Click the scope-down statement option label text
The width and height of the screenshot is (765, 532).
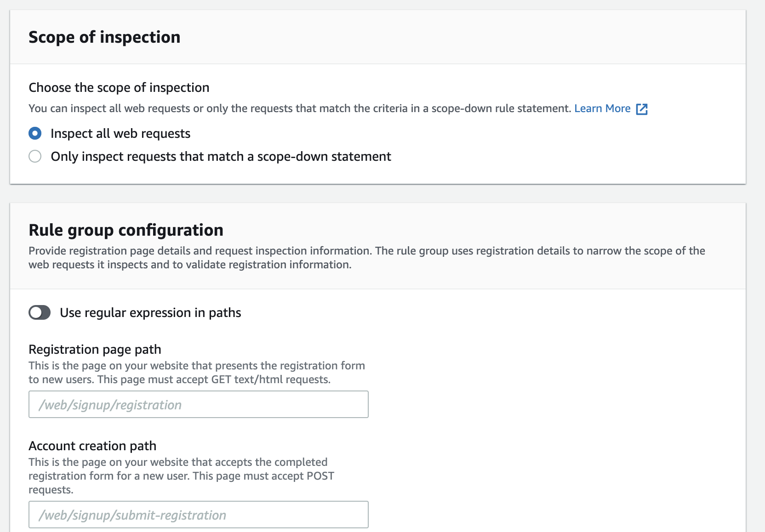click(x=221, y=157)
